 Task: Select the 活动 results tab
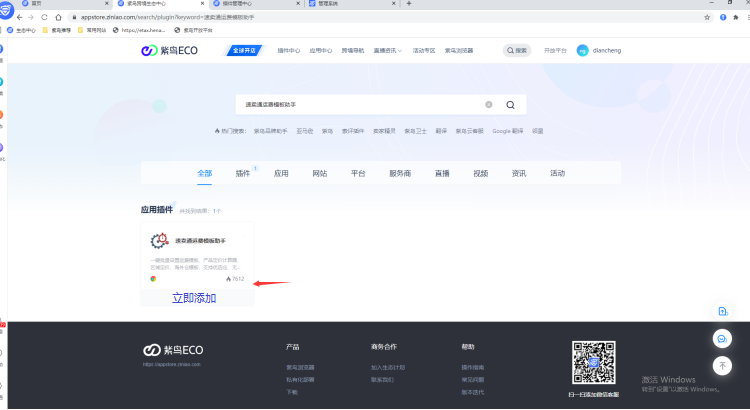tap(557, 173)
